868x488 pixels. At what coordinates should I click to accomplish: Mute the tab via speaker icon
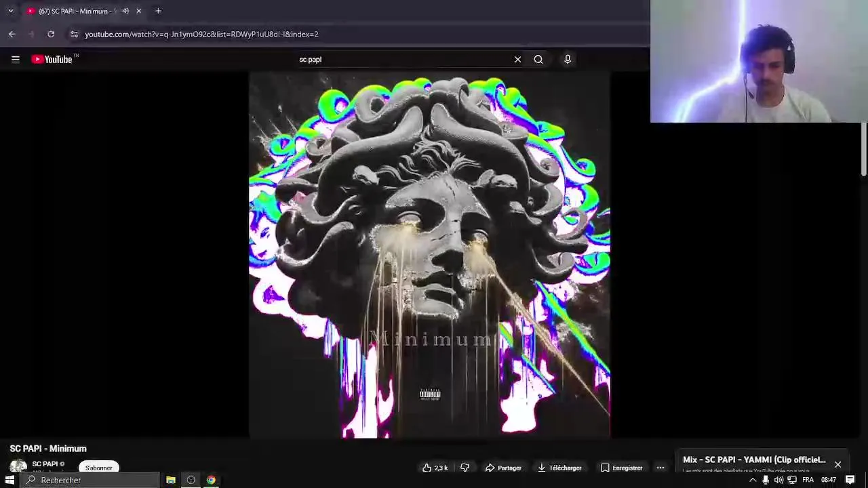tap(125, 11)
